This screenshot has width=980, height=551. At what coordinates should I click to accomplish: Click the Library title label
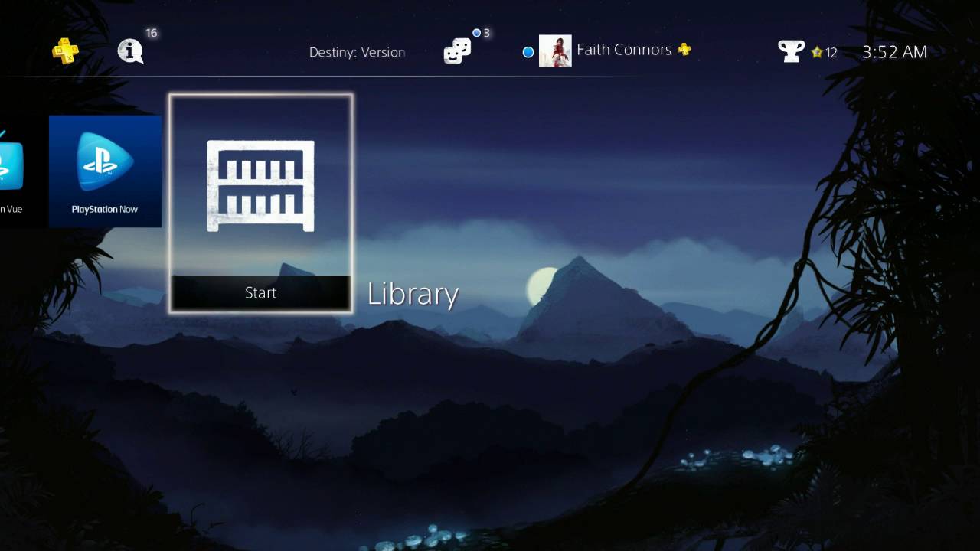(413, 294)
